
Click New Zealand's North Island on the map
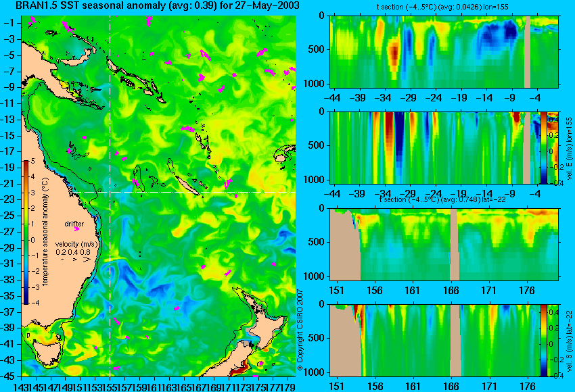269,329
